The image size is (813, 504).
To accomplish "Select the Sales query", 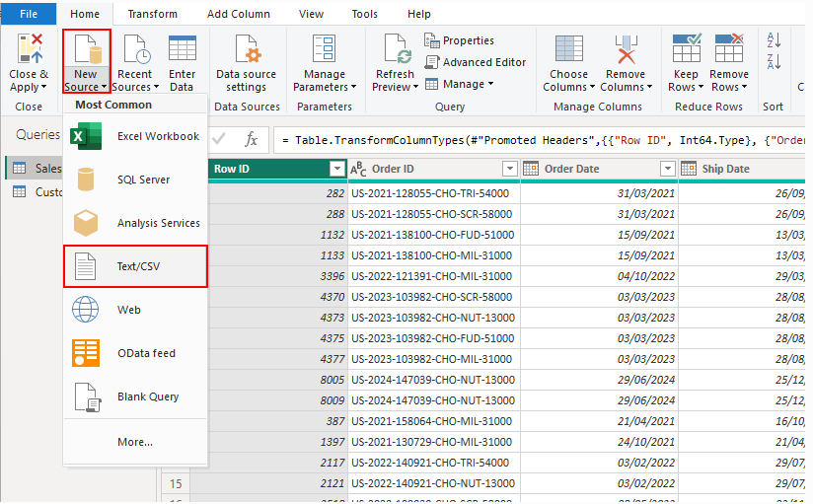I will pos(36,168).
